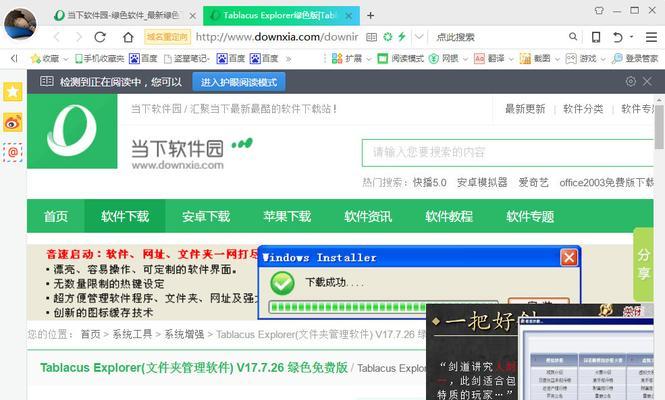Image resolution: width=665 pixels, height=400 pixels.
Task: Click the green 当下软件园 site logo
Action: click(x=72, y=131)
